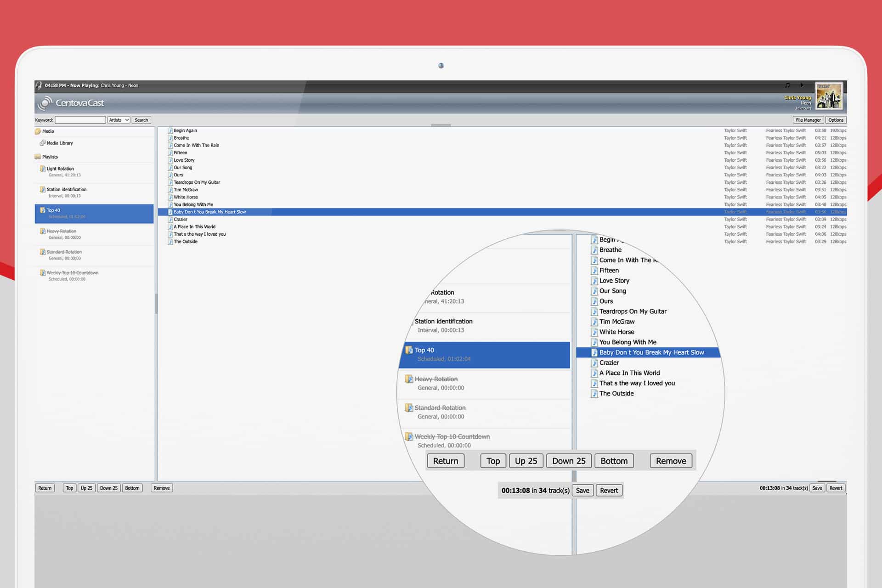Click the play arrow icon in top bar
The image size is (882, 588).
(802, 85)
